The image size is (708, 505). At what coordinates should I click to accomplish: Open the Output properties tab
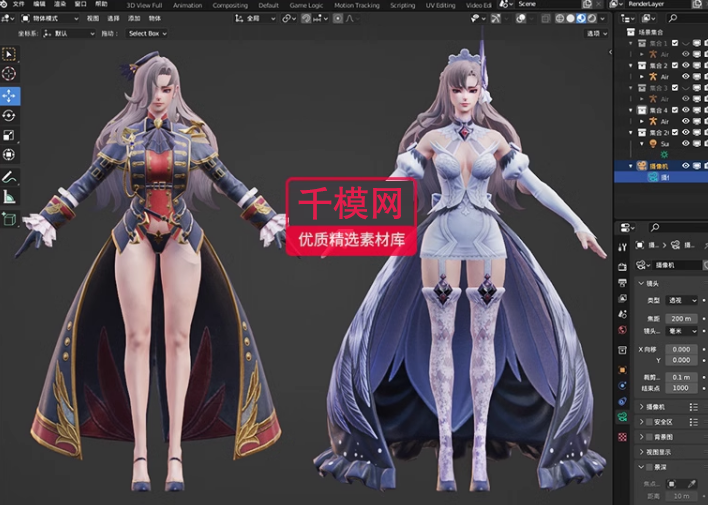click(x=623, y=283)
